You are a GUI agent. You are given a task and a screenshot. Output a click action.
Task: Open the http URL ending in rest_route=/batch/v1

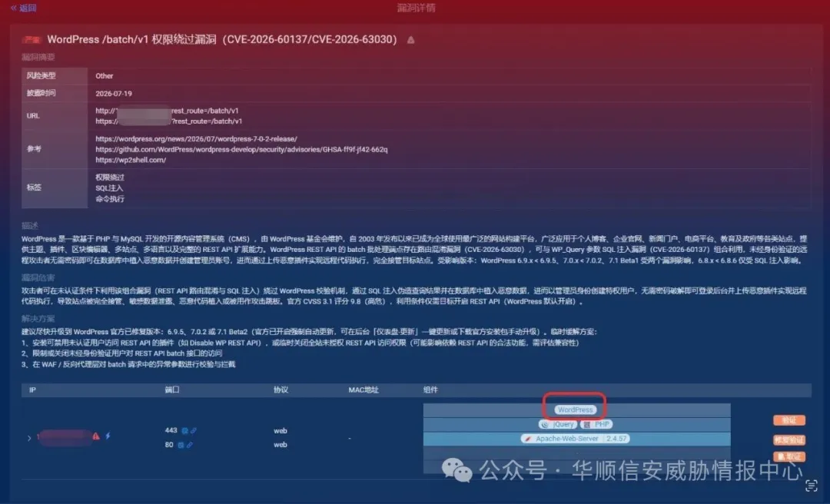pyautogui.click(x=167, y=111)
